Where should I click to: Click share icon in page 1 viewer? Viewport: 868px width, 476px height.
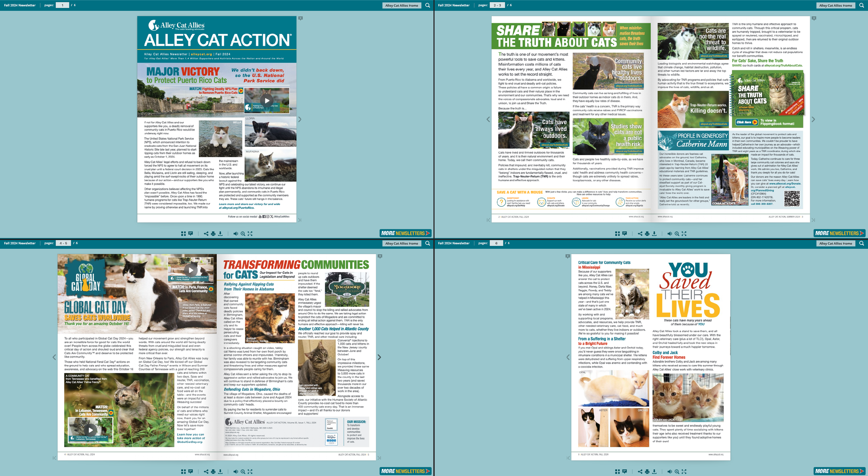point(206,233)
